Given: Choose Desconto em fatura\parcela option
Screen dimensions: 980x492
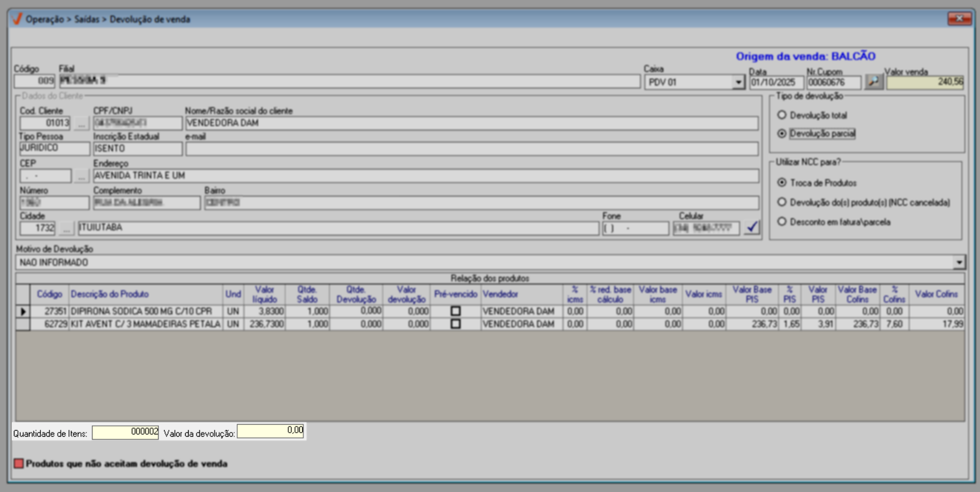Looking at the screenshot, I should [782, 222].
